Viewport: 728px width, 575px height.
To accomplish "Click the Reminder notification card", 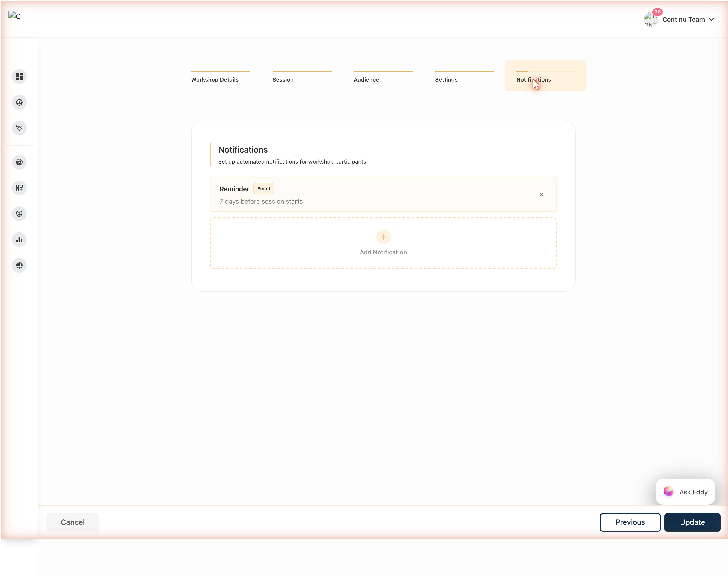I will pyautogui.click(x=383, y=195).
